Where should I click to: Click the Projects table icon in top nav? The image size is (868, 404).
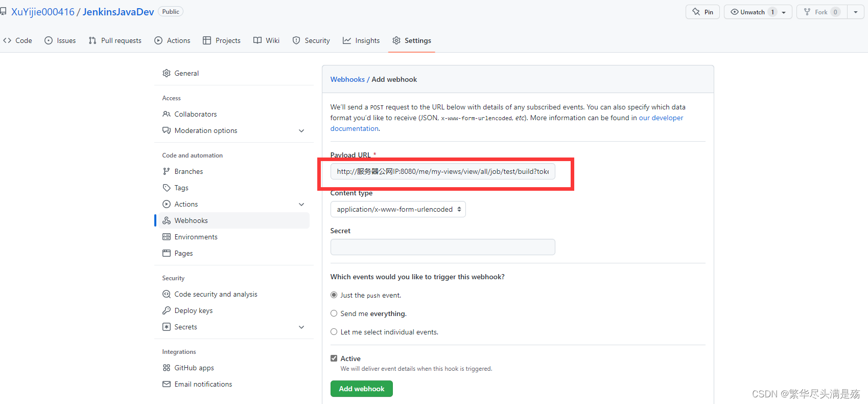[207, 40]
